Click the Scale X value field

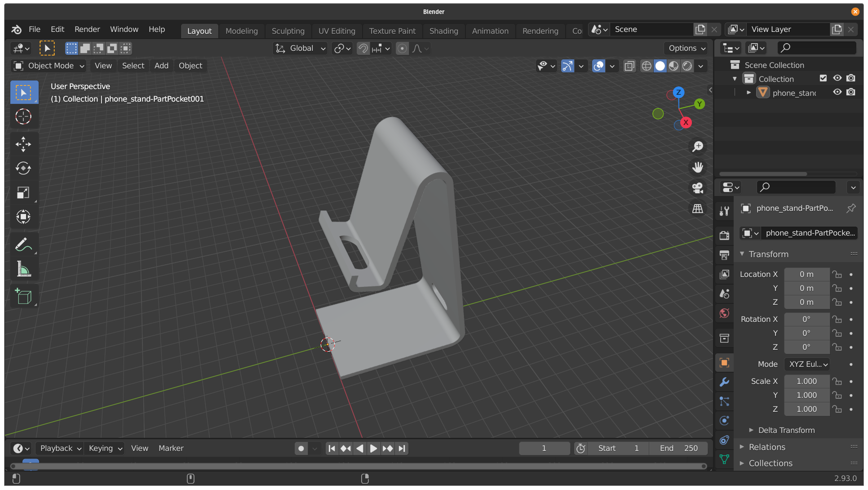(806, 381)
